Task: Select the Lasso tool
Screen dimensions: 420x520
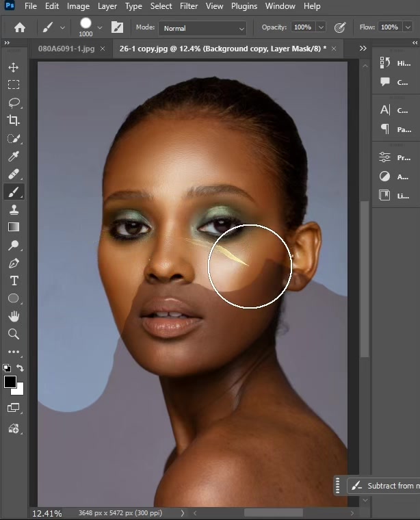Action: 14,103
